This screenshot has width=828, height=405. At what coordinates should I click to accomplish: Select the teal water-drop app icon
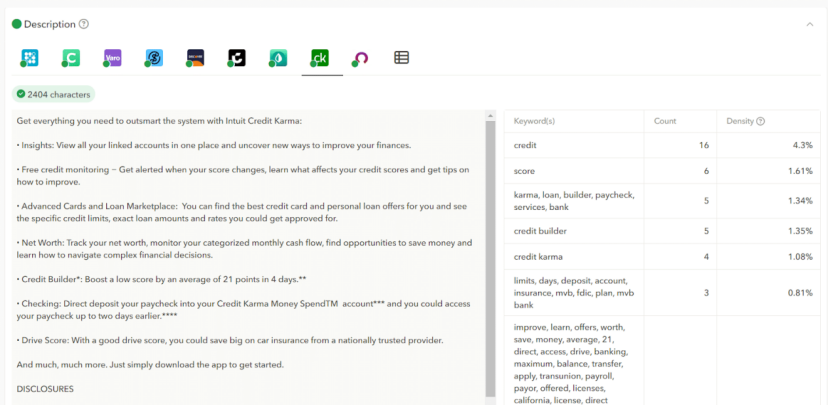[x=279, y=58]
